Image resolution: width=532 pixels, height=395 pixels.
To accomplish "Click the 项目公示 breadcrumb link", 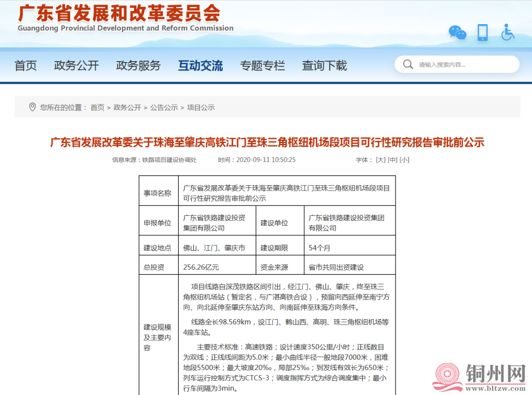I will point(201,107).
